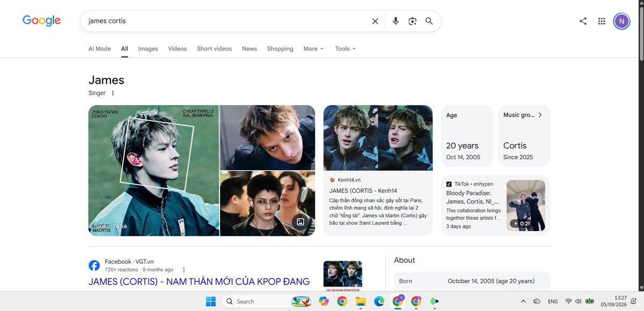644x311 pixels.
Task: Switch to AI Mode tab
Action: pyautogui.click(x=100, y=49)
